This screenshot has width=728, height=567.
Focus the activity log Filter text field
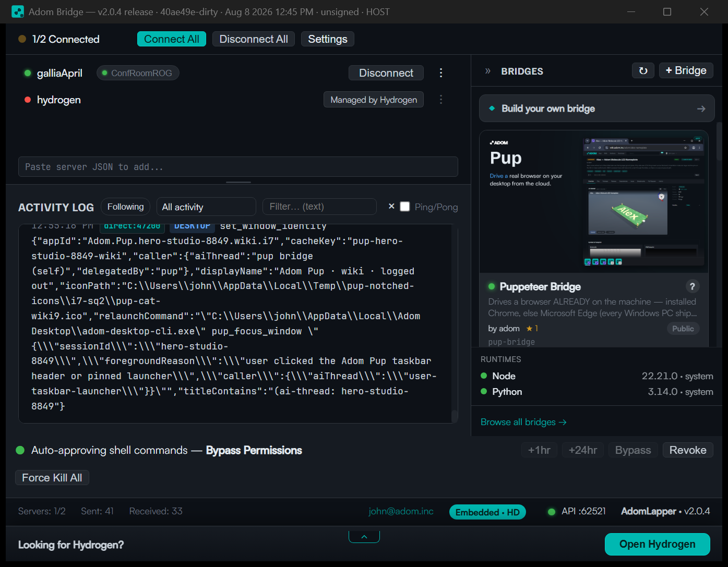pos(319,207)
